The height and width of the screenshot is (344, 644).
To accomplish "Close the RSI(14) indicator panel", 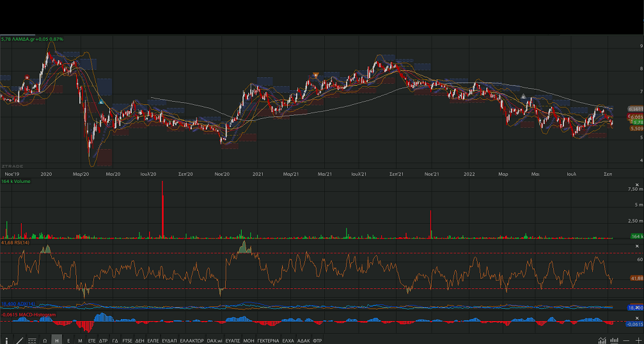I will click(x=636, y=246).
